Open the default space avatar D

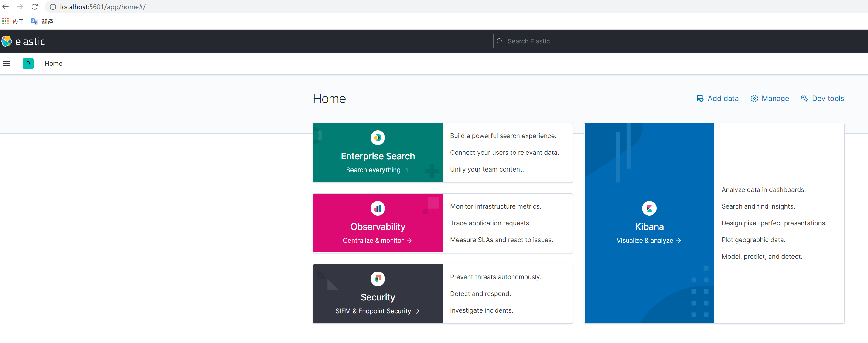28,64
